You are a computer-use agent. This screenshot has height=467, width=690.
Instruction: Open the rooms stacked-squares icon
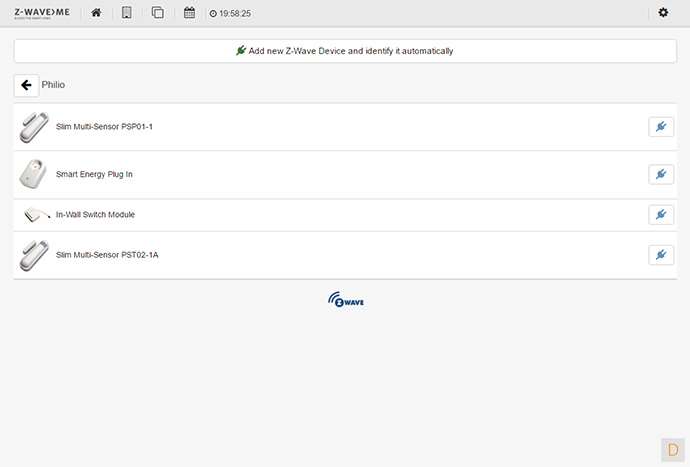158,13
